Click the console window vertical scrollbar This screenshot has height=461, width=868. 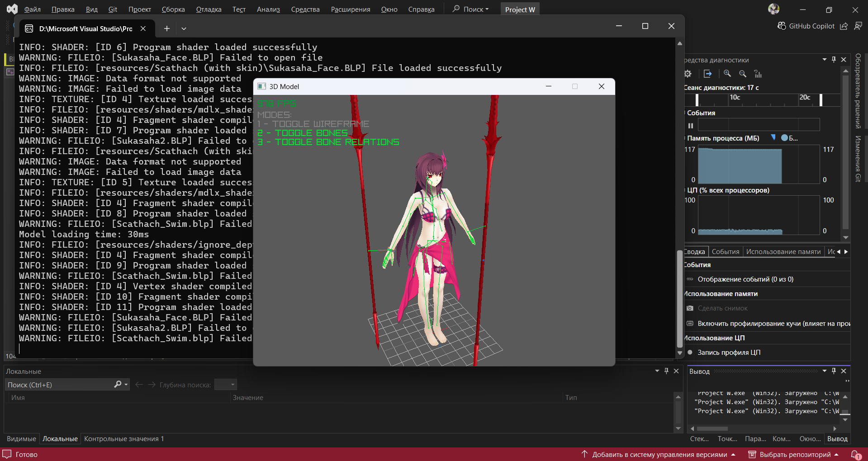pos(679,298)
